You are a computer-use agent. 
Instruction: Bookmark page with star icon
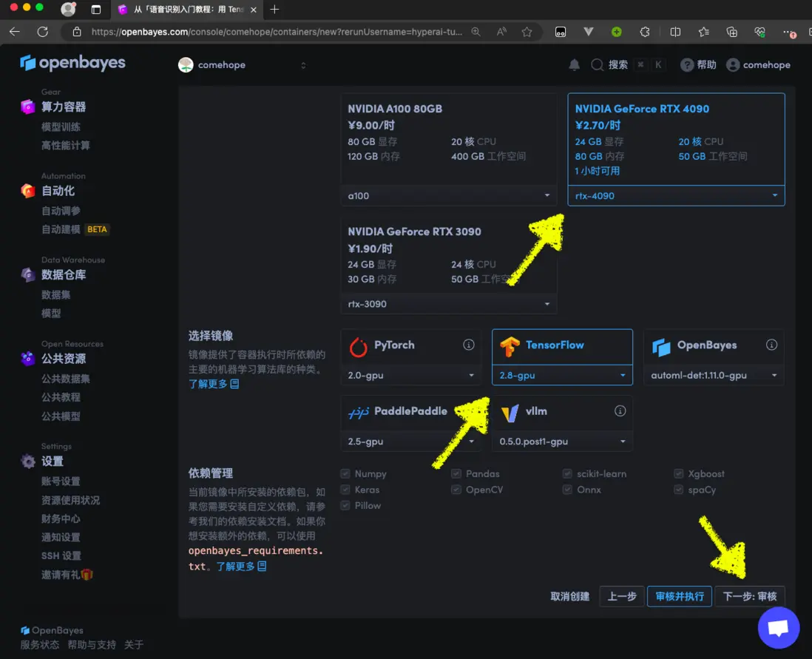(x=527, y=32)
